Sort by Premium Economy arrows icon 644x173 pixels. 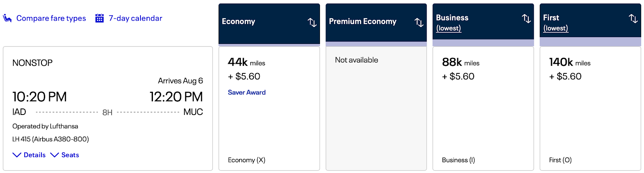coord(419,22)
